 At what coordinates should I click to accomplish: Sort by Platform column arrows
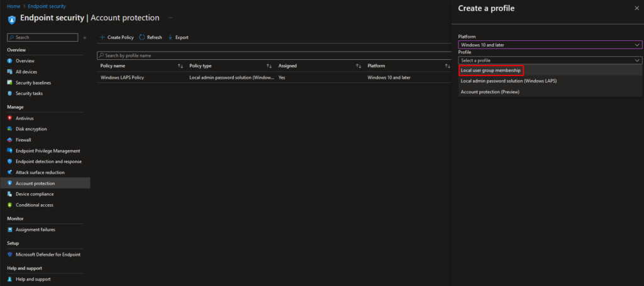(x=448, y=66)
